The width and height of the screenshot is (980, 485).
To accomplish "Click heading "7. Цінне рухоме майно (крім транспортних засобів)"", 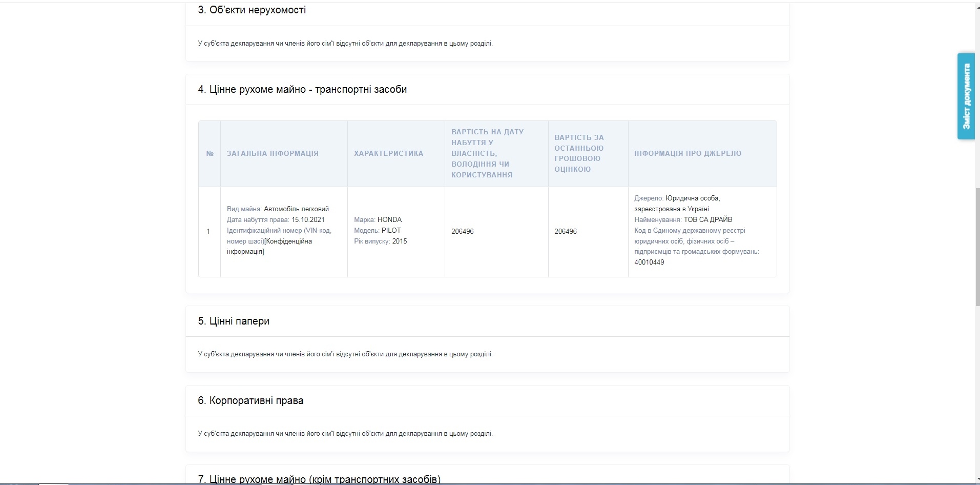I will pos(319,479).
